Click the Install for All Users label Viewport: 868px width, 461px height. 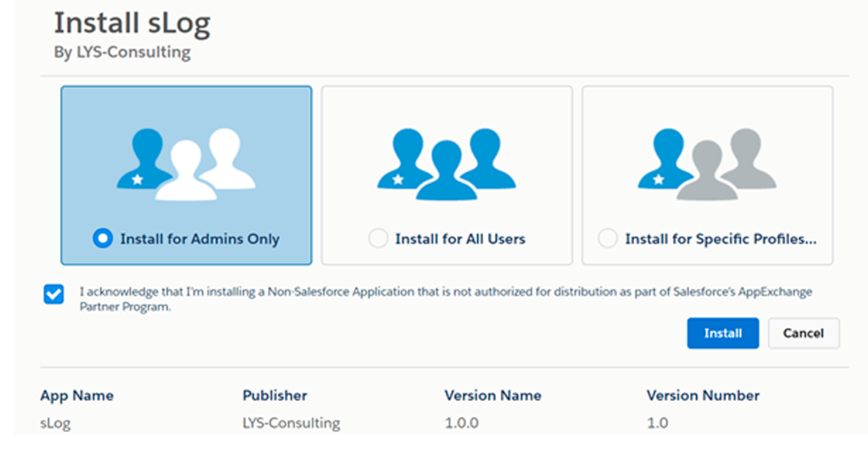pyautogui.click(x=460, y=239)
